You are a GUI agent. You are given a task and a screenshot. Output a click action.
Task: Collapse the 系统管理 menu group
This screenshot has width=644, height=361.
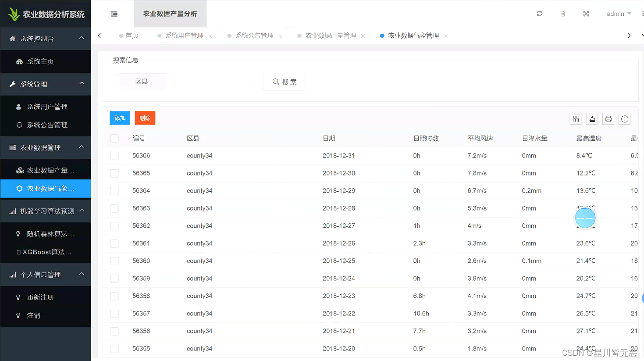point(46,84)
